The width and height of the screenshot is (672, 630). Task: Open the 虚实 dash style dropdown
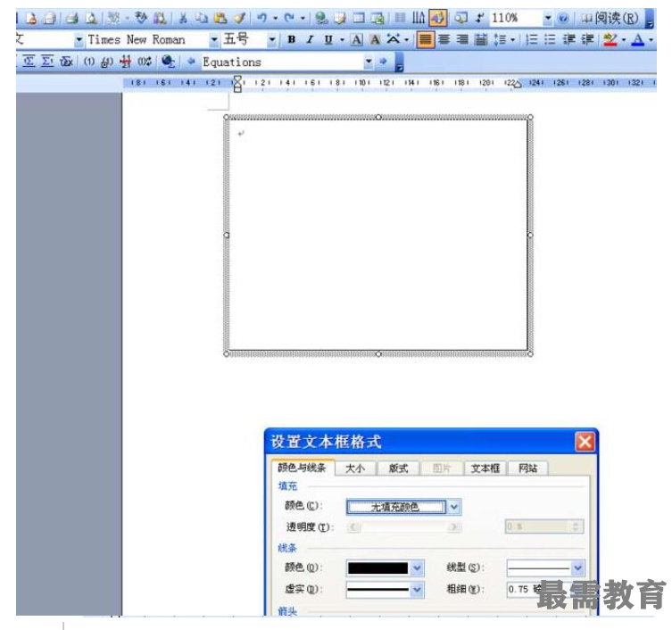(417, 590)
